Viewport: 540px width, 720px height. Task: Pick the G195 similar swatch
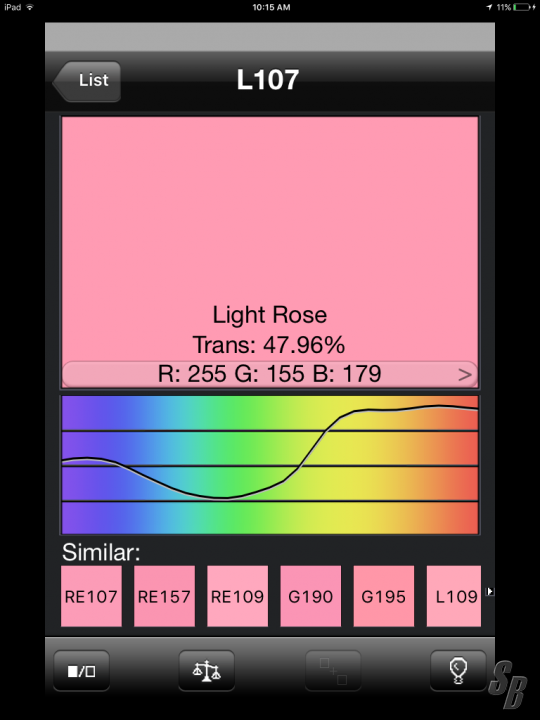(384, 596)
